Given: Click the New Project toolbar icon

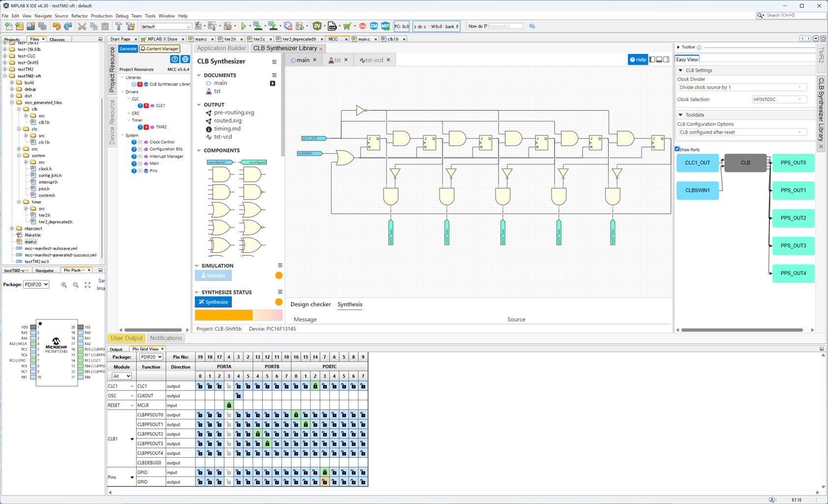Looking at the screenshot, I should pyautogui.click(x=20, y=26).
